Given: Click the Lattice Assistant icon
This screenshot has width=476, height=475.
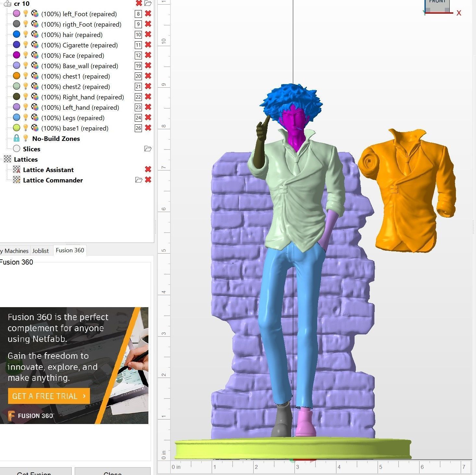Looking at the screenshot, I should pos(17,169).
